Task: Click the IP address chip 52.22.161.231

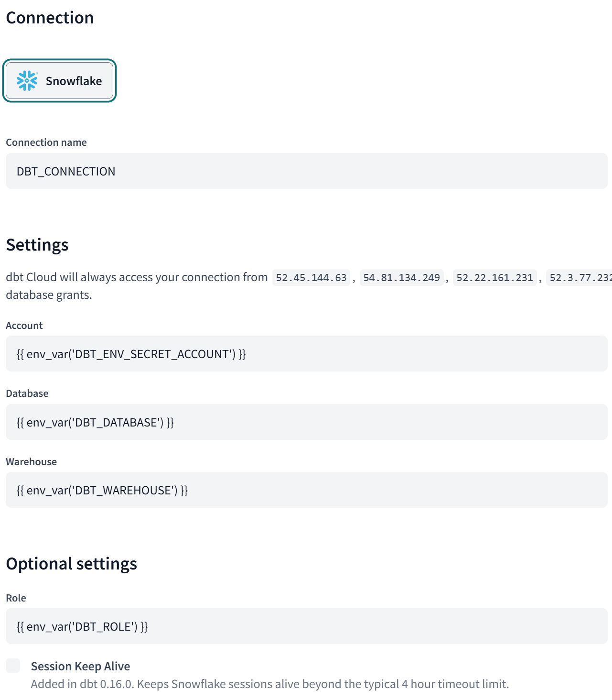Action: pos(494,278)
